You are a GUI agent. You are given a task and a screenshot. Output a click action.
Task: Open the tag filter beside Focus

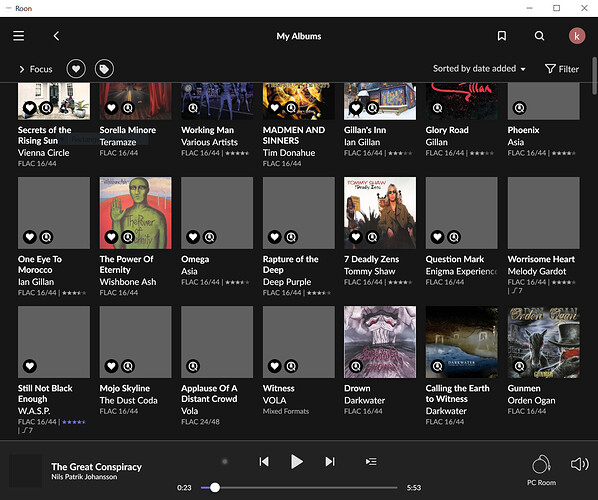point(104,69)
